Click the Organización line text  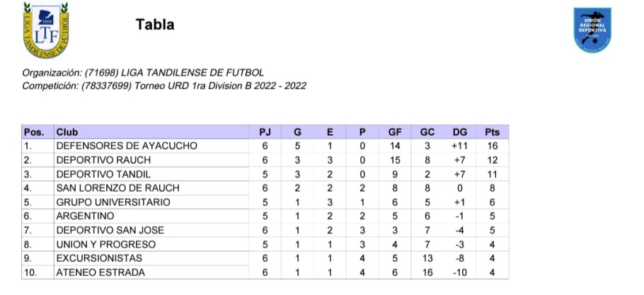(143, 73)
